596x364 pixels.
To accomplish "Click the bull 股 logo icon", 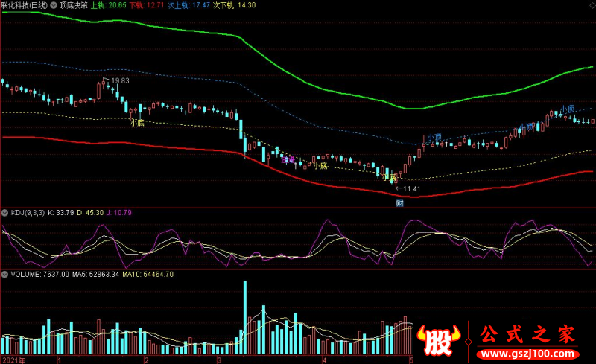I will point(438,339).
